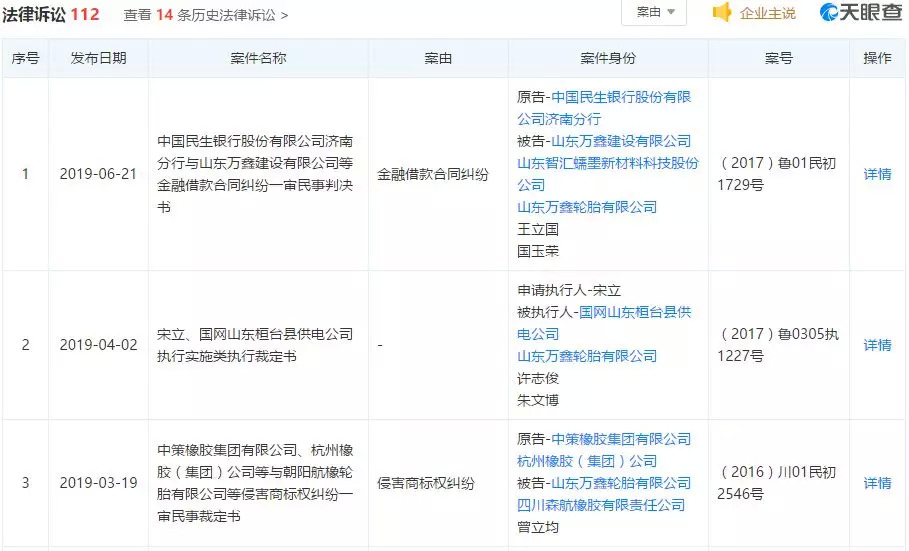Screen dimensions: 909x551
Task: Click the 操作 column header
Action: point(877,58)
